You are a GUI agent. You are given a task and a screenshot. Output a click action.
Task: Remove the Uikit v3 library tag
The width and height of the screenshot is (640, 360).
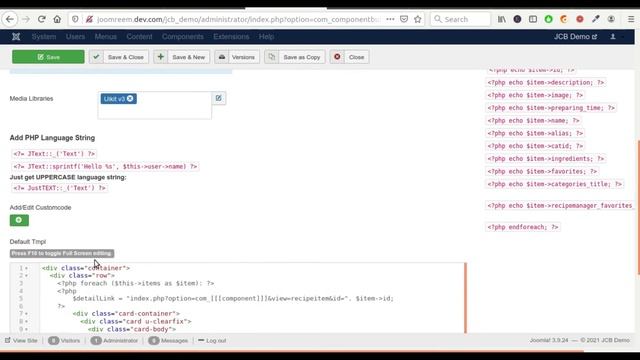click(130, 98)
